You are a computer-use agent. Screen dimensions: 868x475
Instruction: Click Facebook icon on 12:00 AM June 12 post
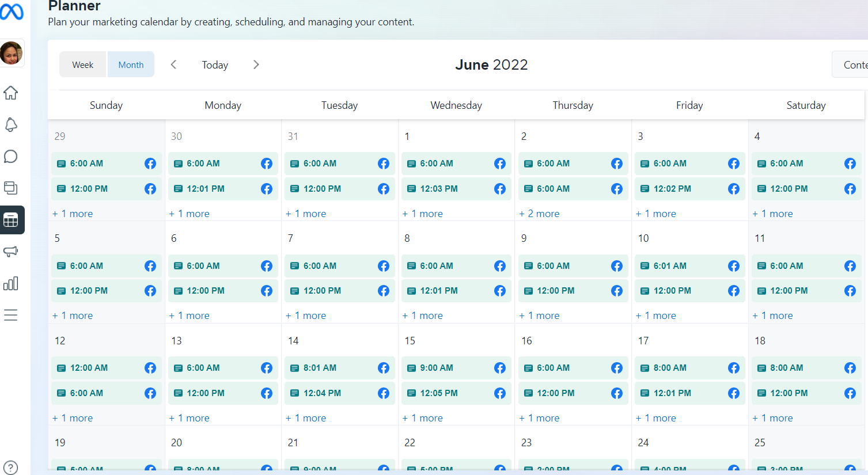pyautogui.click(x=150, y=368)
